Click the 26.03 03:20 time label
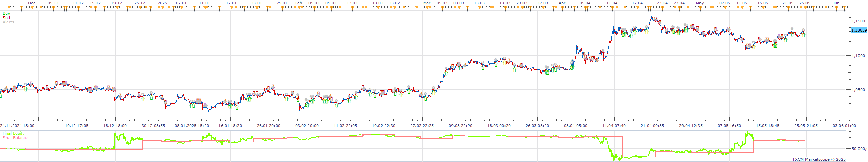The height and width of the screenshot is (162, 868). (537, 126)
